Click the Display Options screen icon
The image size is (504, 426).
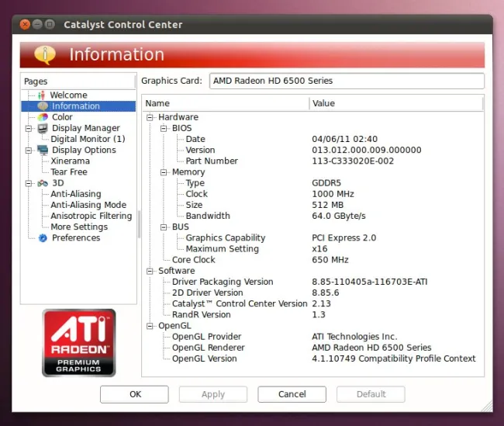[x=42, y=151]
